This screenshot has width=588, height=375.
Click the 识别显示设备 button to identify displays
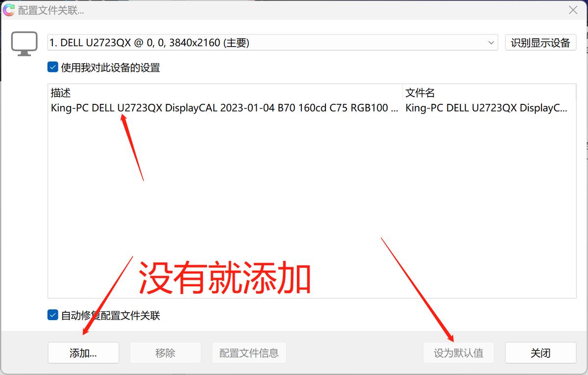tap(540, 43)
